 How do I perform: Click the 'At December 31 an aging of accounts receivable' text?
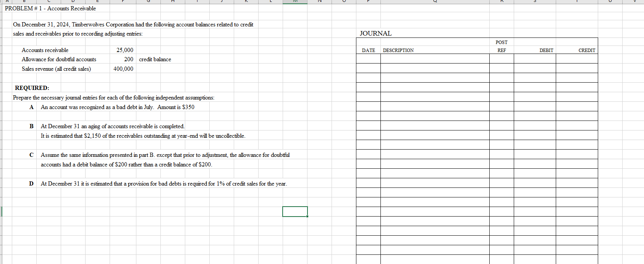pyautogui.click(x=113, y=126)
